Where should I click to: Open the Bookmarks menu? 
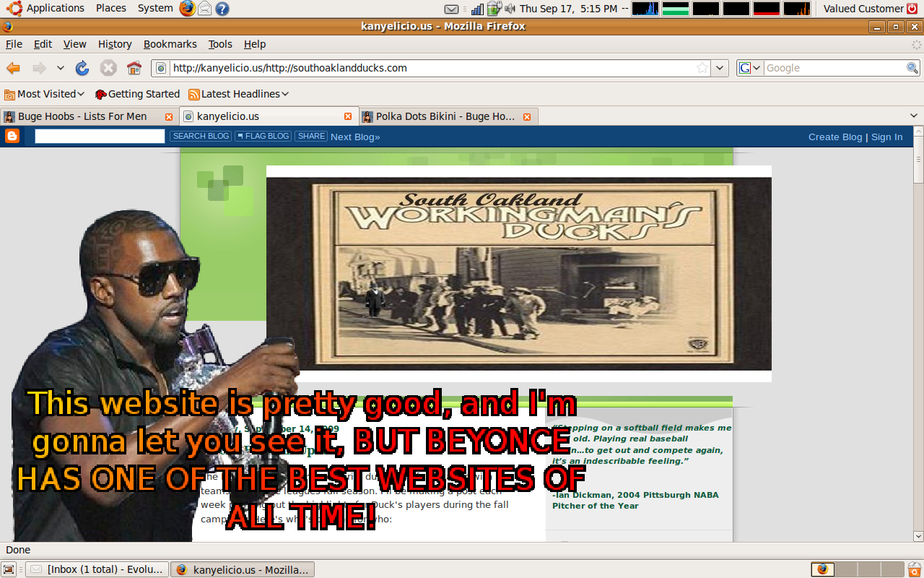[170, 44]
